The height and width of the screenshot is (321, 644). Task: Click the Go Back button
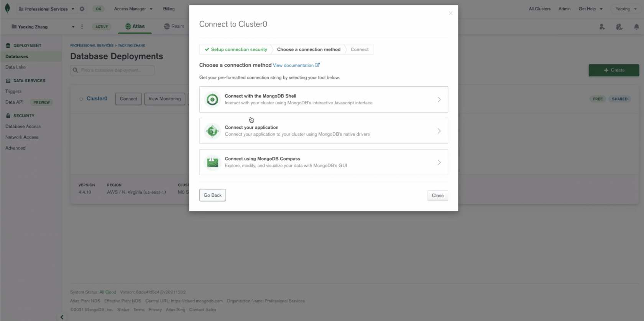[212, 195]
